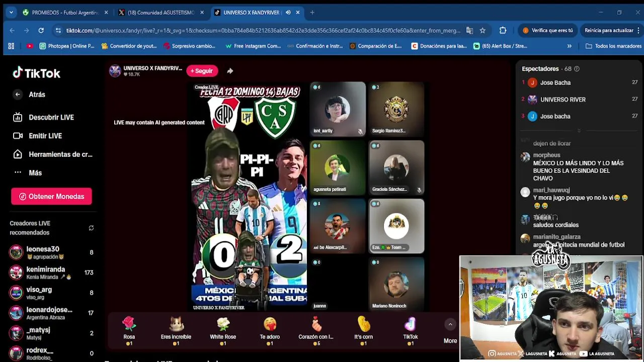The width and height of the screenshot is (644, 362).
Task: Bookmark this page with star
Action: (482, 31)
